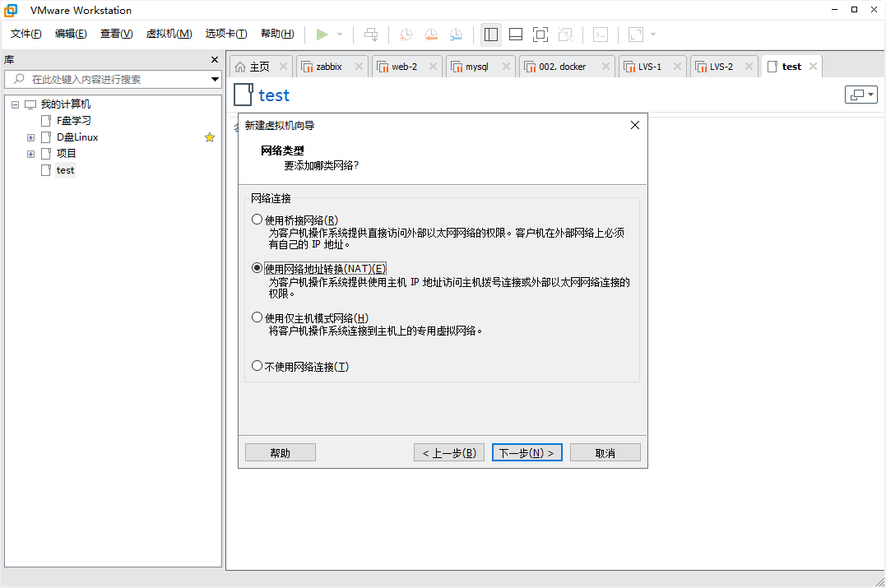The height and width of the screenshot is (588, 886).
Task: Switch to the LVS-2 tab
Action: [x=721, y=67]
